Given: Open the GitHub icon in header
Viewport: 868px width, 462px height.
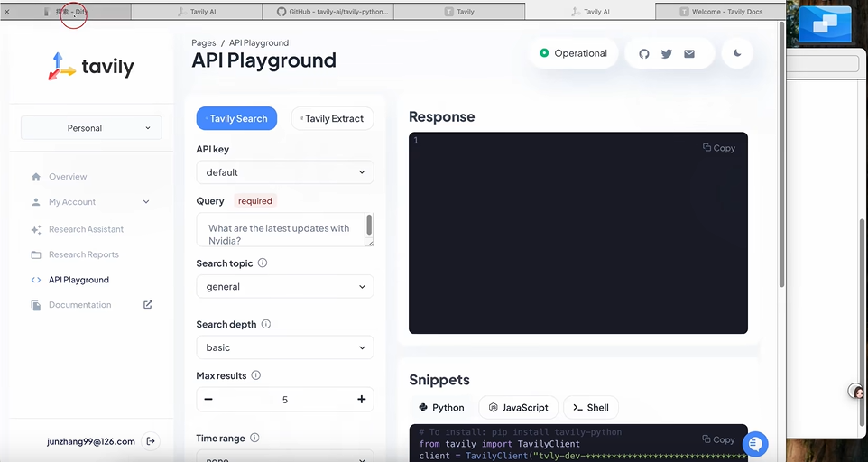Looking at the screenshot, I should pos(644,53).
